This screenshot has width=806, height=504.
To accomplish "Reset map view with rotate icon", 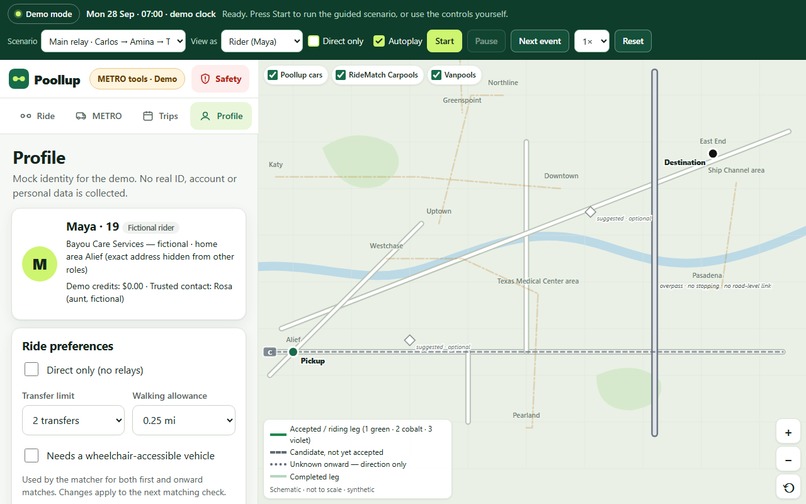I will coord(788,488).
